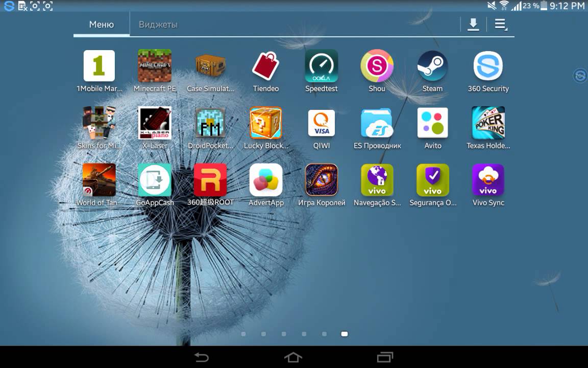Switch to the Меню tab

click(x=102, y=25)
